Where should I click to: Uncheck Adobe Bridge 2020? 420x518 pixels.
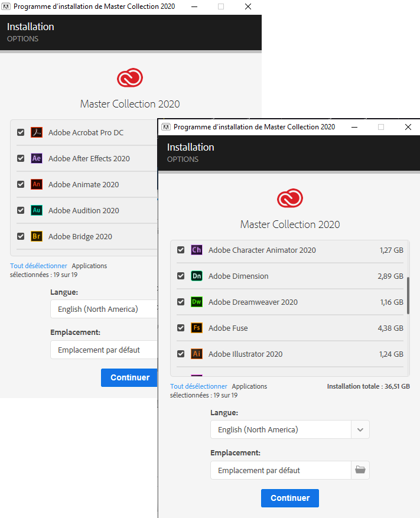pos(21,236)
